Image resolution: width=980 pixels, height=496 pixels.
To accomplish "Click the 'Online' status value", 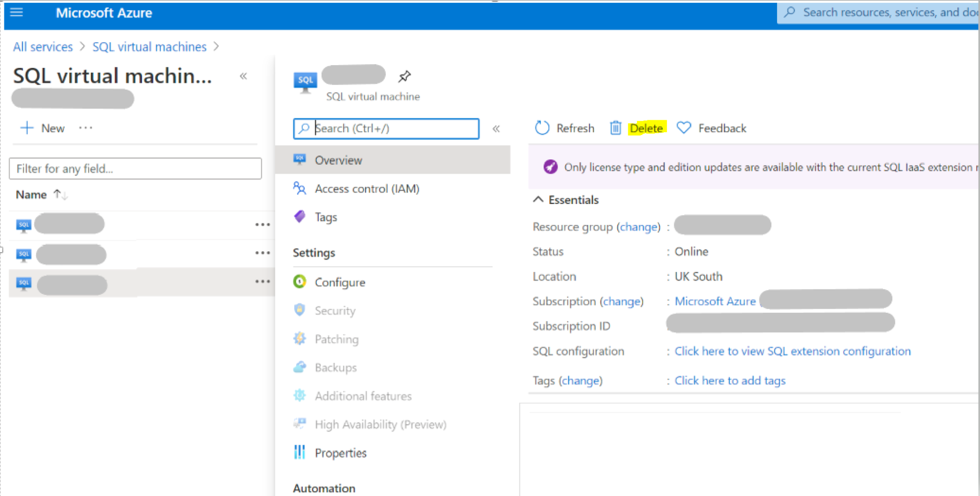I will pyautogui.click(x=691, y=251).
